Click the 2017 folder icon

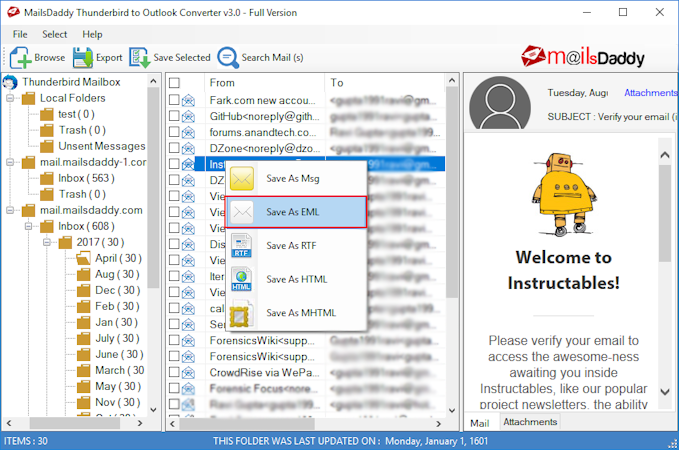[x=65, y=243]
